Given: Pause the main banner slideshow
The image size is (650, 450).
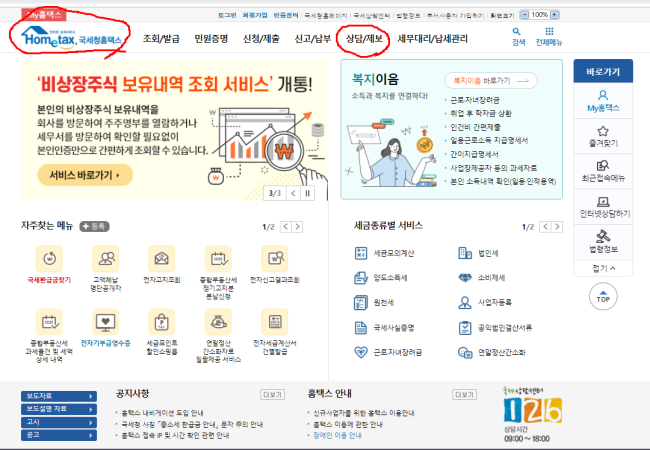Looking at the screenshot, I should click(x=308, y=193).
